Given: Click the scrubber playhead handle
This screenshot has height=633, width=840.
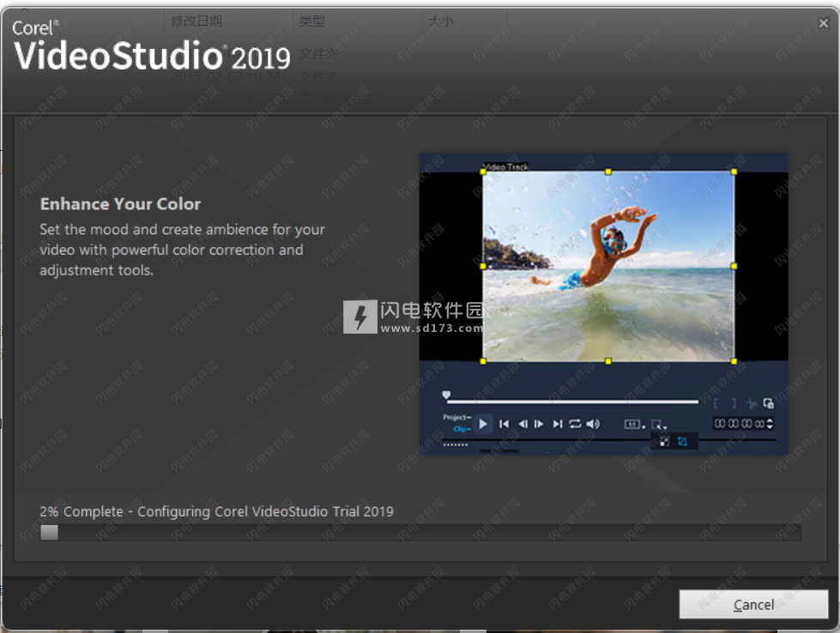Looking at the screenshot, I should pyautogui.click(x=446, y=395).
